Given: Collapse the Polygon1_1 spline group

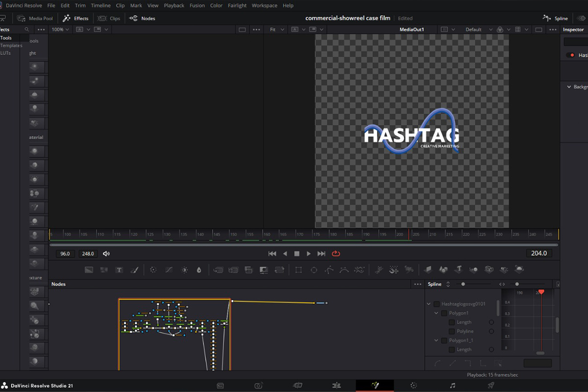Looking at the screenshot, I should tap(437, 341).
